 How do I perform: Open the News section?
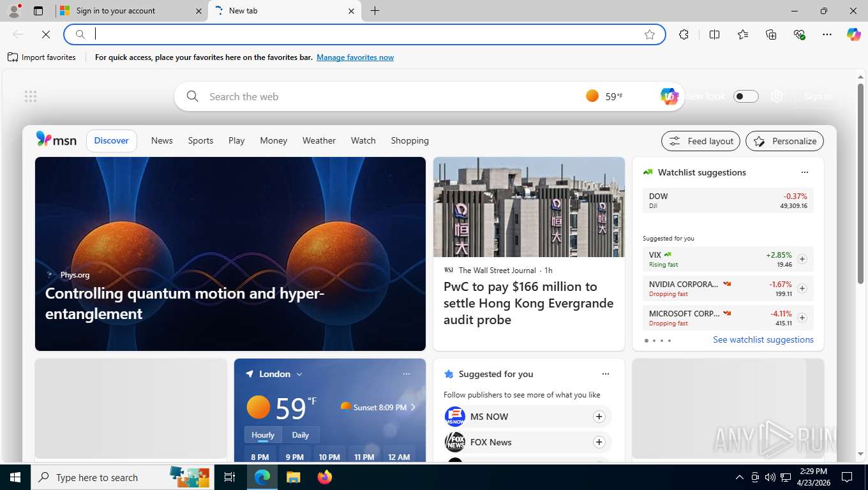162,140
